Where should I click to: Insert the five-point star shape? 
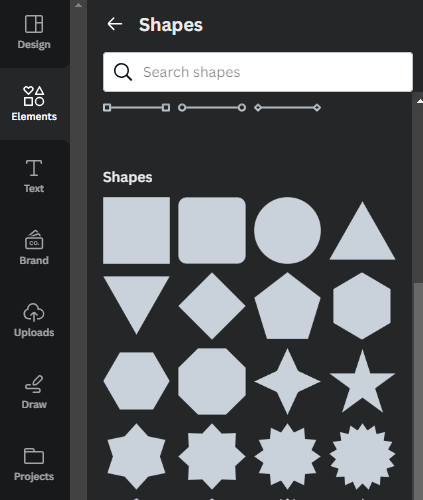tap(362, 381)
